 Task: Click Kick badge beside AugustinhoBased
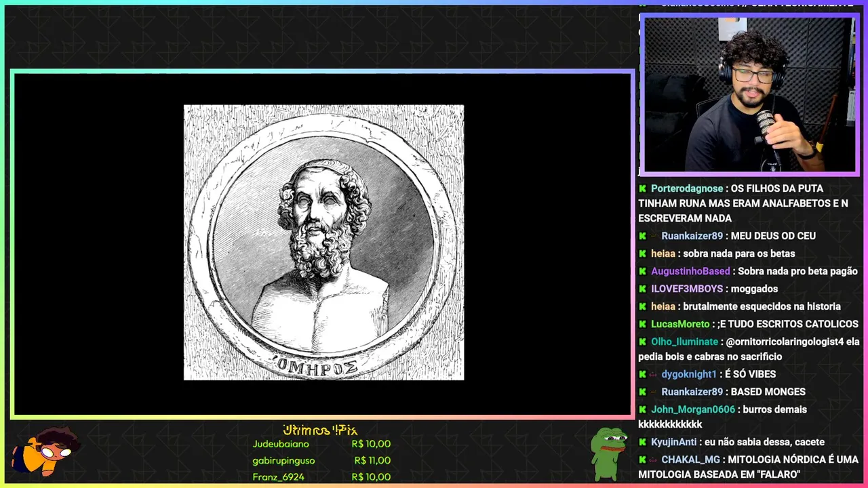point(642,271)
